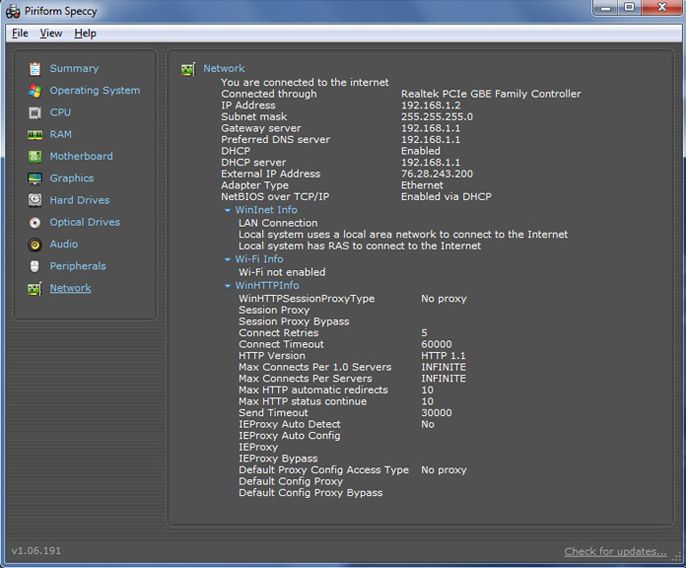The height and width of the screenshot is (568, 686).
Task: Open the Operating System section
Action: (95, 90)
